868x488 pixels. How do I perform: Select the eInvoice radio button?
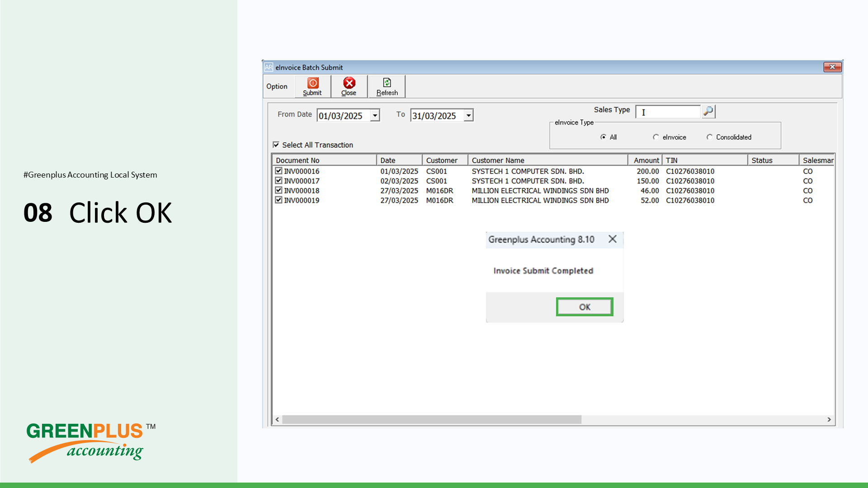656,137
